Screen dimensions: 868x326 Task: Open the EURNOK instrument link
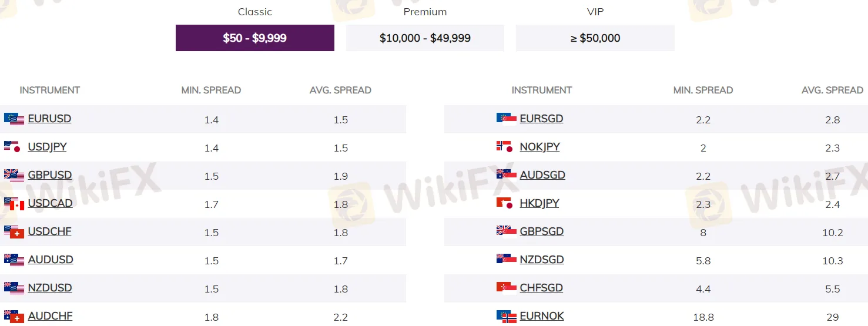click(542, 316)
